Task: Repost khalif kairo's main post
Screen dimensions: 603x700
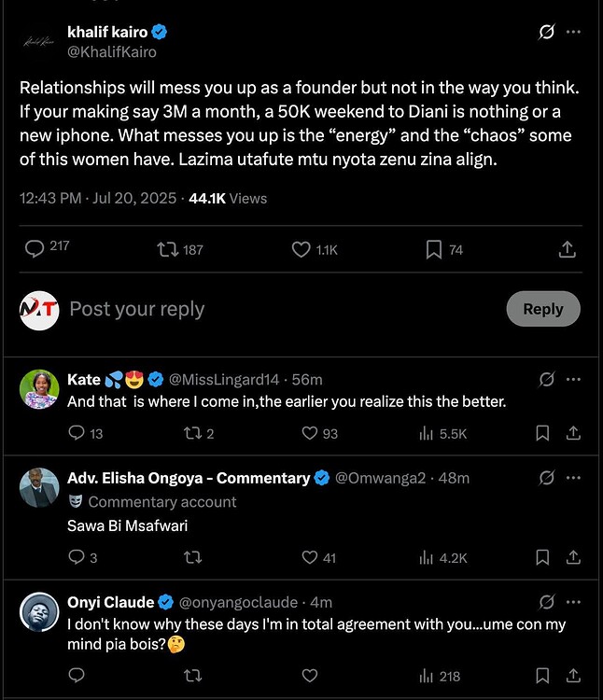Action: (x=169, y=249)
